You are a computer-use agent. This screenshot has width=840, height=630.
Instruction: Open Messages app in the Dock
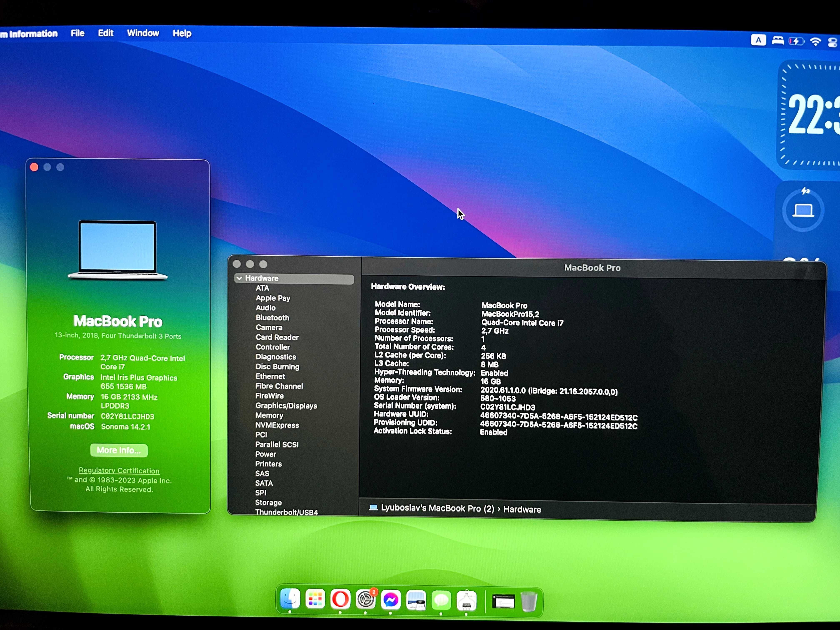pos(441,601)
